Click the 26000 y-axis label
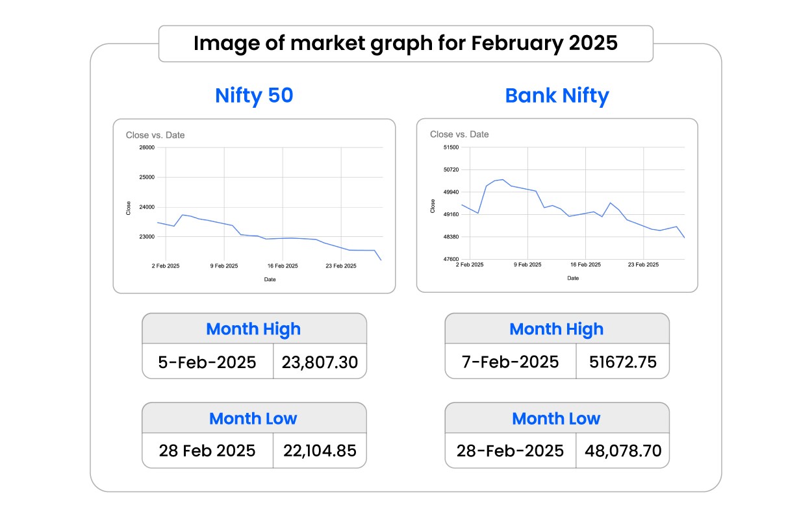812x520 pixels. (147, 147)
